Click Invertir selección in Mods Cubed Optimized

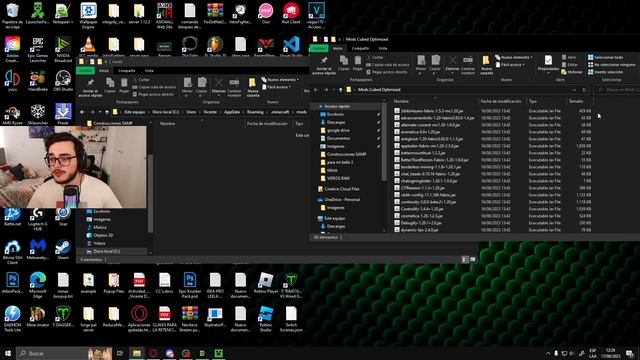pyautogui.click(x=606, y=72)
